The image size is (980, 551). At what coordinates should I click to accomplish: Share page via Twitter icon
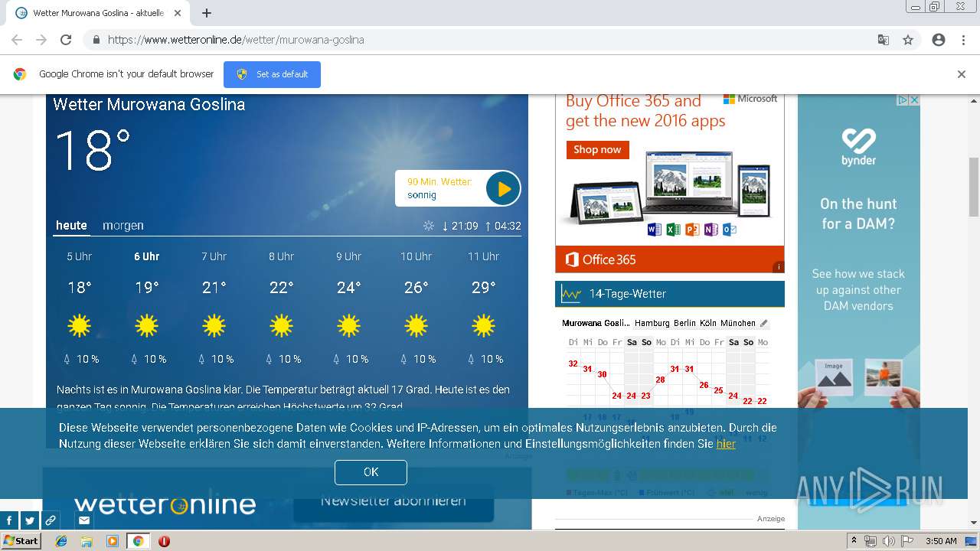click(30, 520)
